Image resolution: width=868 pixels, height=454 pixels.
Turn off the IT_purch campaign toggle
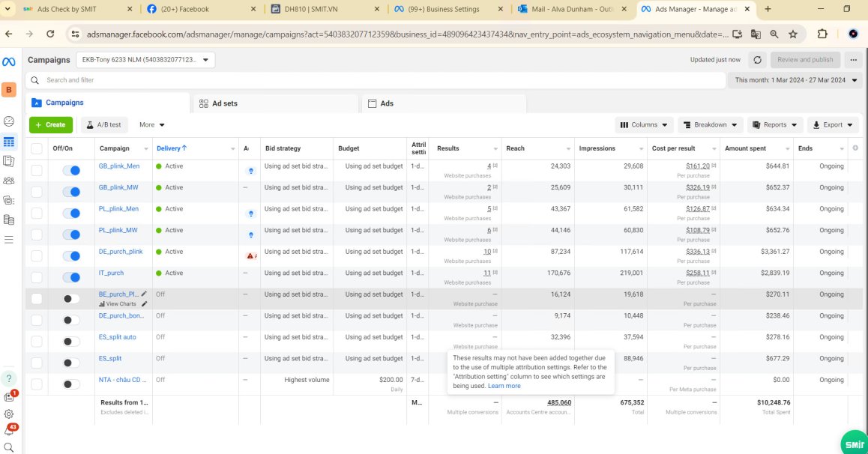(71, 277)
